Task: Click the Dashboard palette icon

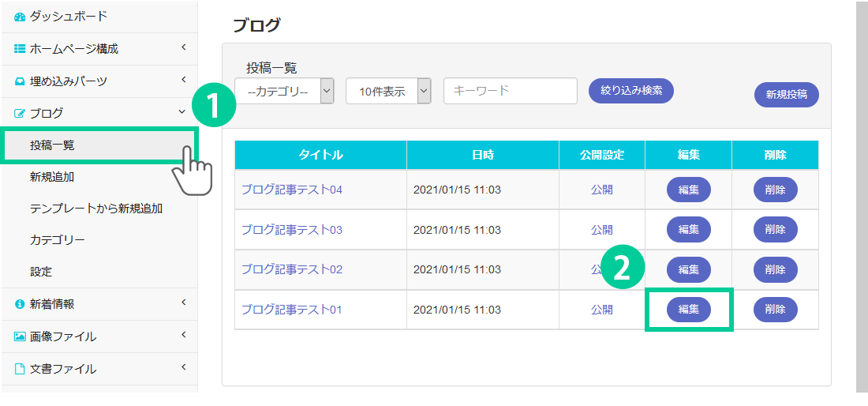Action: [x=21, y=17]
